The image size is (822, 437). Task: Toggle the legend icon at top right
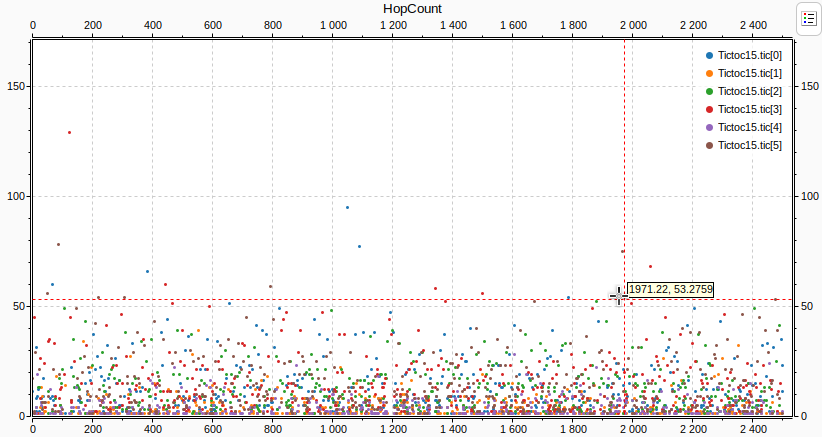tap(809, 19)
